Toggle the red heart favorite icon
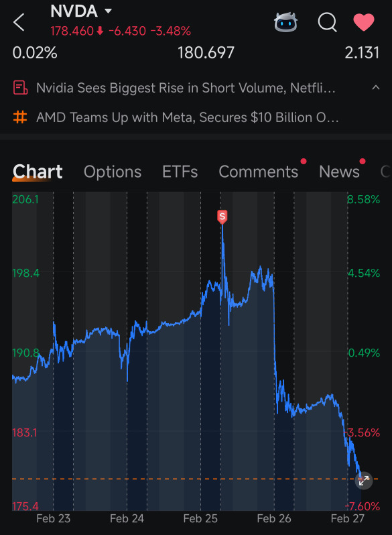 (364, 22)
